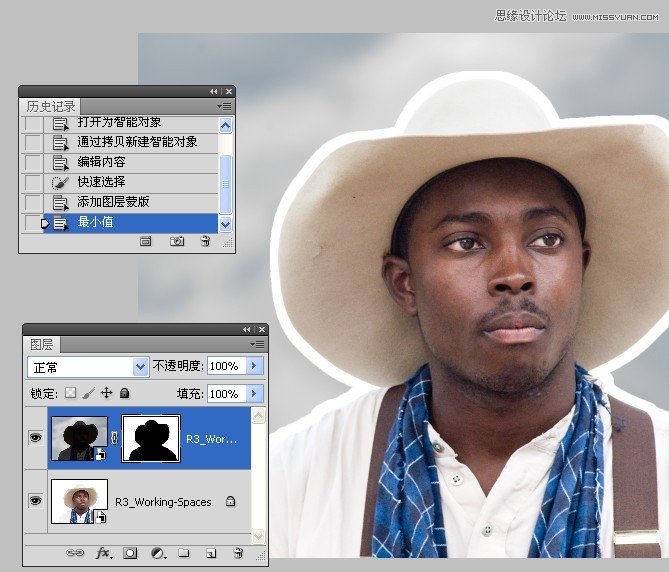Image resolution: width=669 pixels, height=572 pixels.
Task: Select history state 添加图层蒙版
Action: (131, 203)
